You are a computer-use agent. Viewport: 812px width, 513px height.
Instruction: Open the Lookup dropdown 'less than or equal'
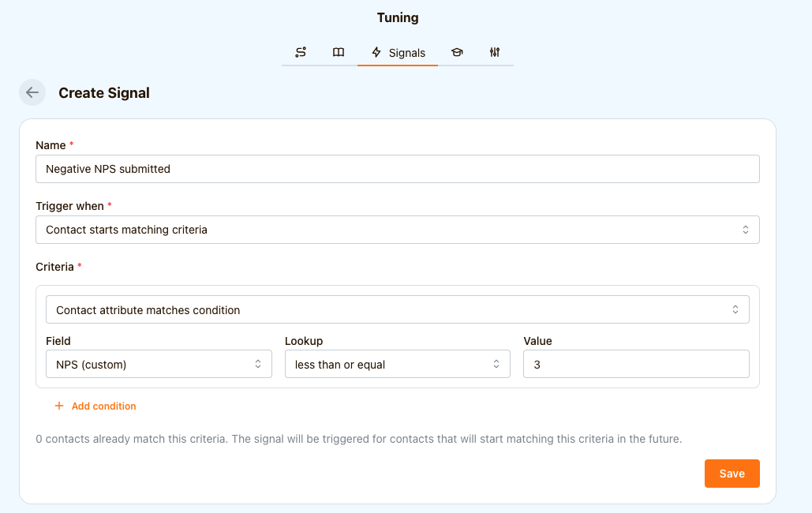tap(398, 365)
